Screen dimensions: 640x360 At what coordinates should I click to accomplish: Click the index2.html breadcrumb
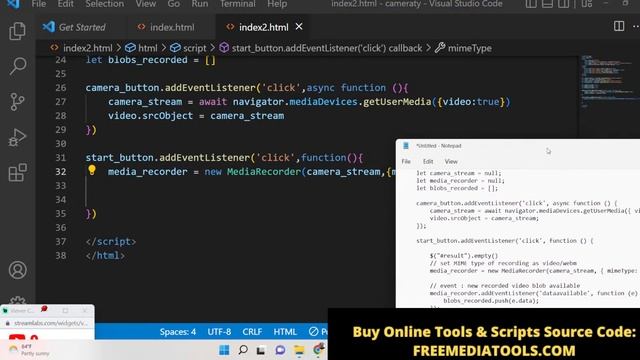pos(87,48)
